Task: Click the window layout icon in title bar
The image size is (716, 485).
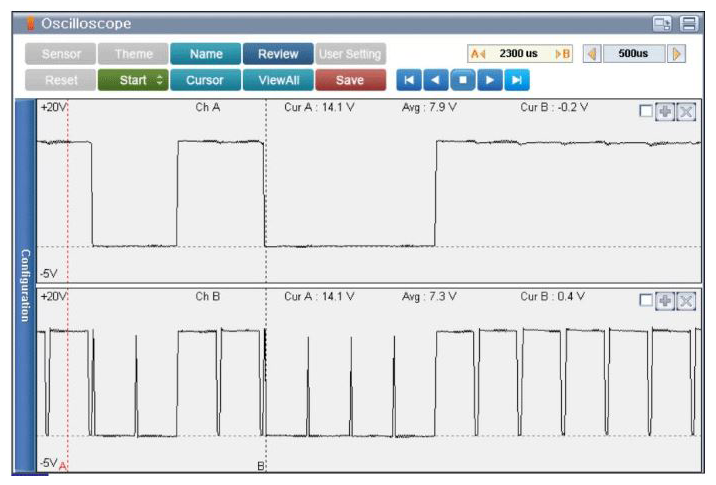Action: tap(662, 23)
